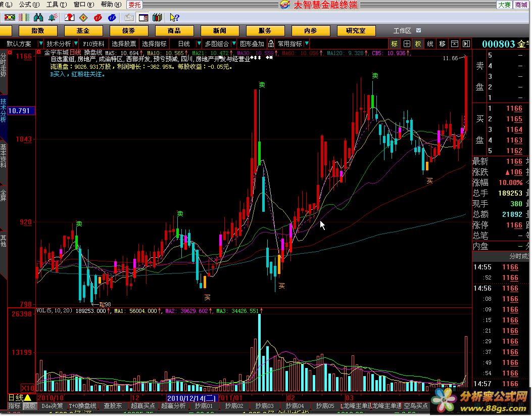Select the 模板 bottom tab
This screenshot has height=416, width=532.
(x=29, y=405)
